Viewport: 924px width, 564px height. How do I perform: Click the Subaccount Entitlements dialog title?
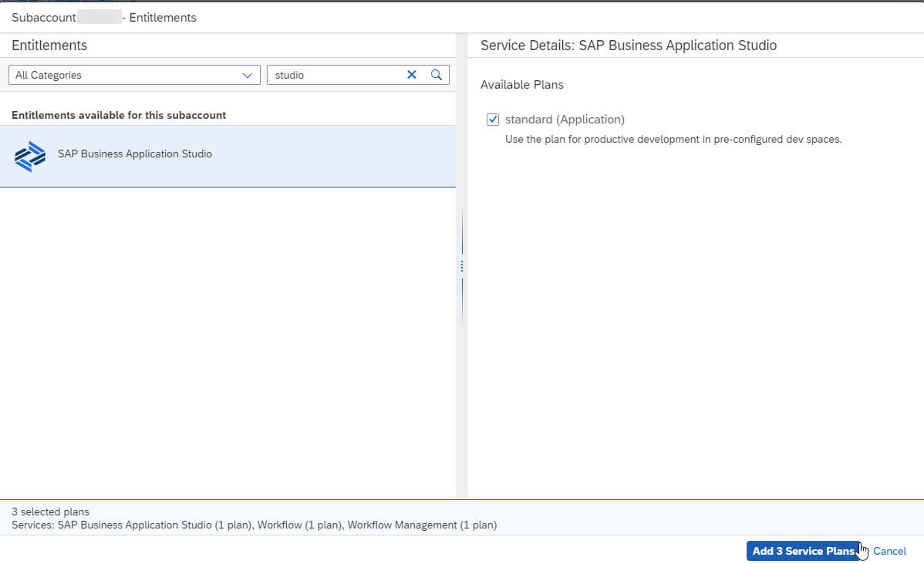click(104, 17)
